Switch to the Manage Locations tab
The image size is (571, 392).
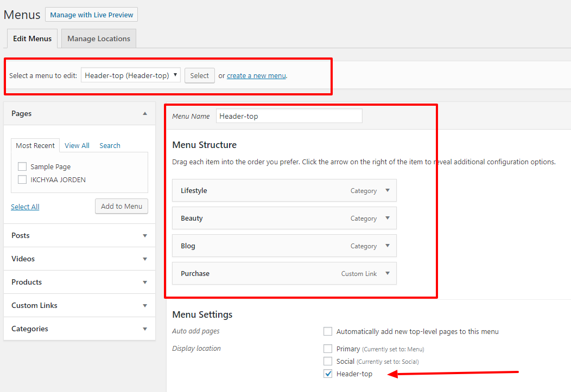(x=99, y=38)
